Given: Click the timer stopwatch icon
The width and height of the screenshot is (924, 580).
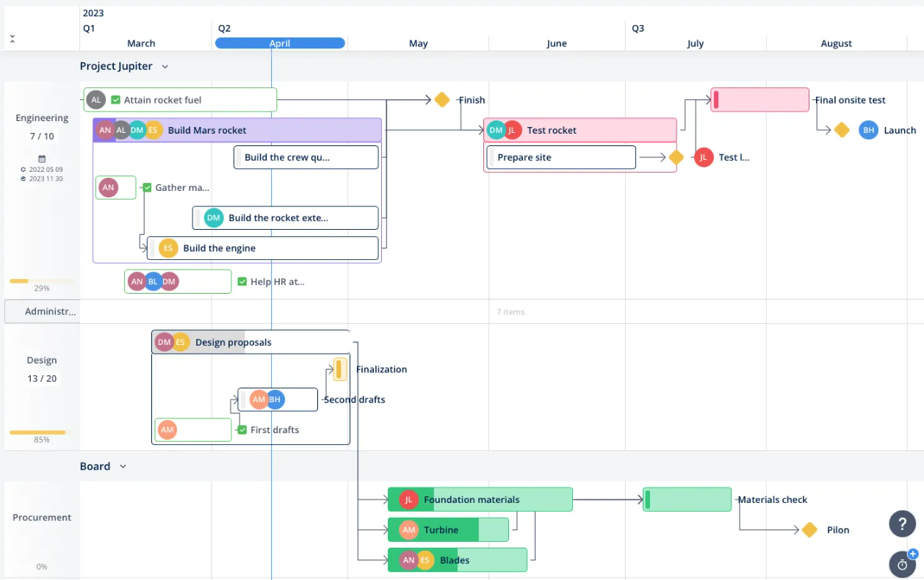Looking at the screenshot, I should tap(902, 564).
